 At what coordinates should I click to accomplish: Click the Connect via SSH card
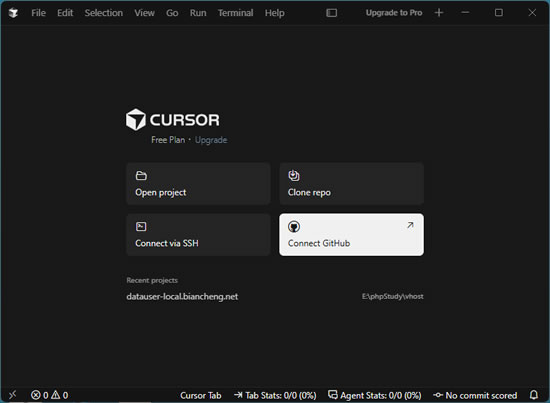(x=198, y=235)
